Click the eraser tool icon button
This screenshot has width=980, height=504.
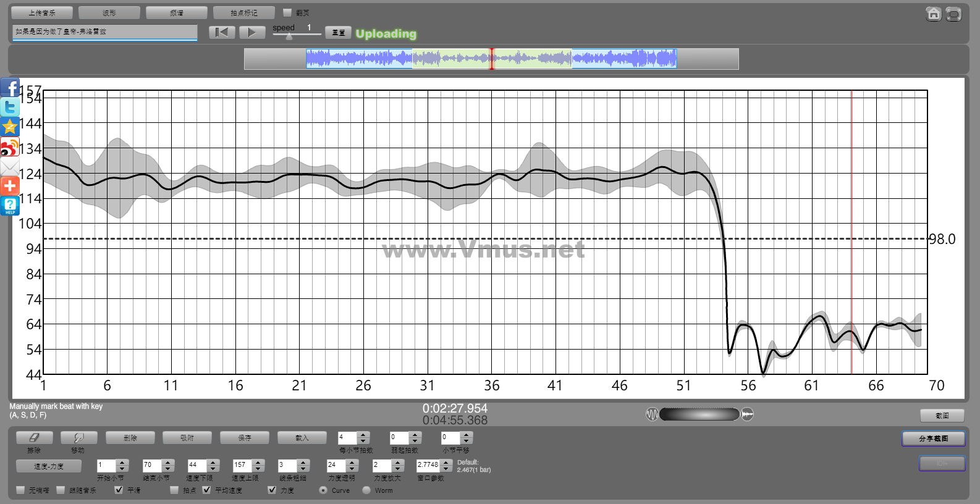(34, 438)
